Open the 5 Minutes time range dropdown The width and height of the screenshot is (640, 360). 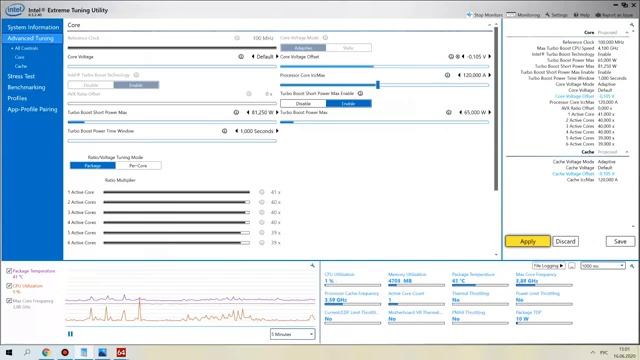coord(293,334)
